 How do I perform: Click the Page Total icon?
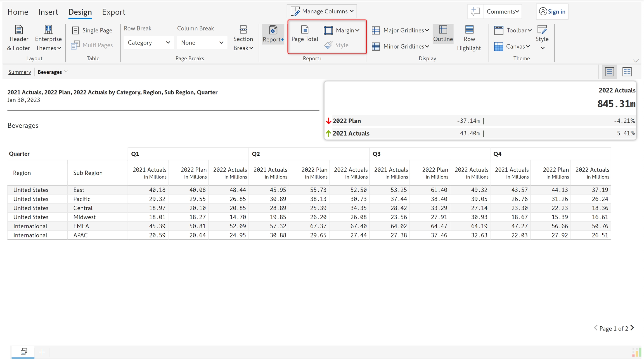tap(305, 30)
